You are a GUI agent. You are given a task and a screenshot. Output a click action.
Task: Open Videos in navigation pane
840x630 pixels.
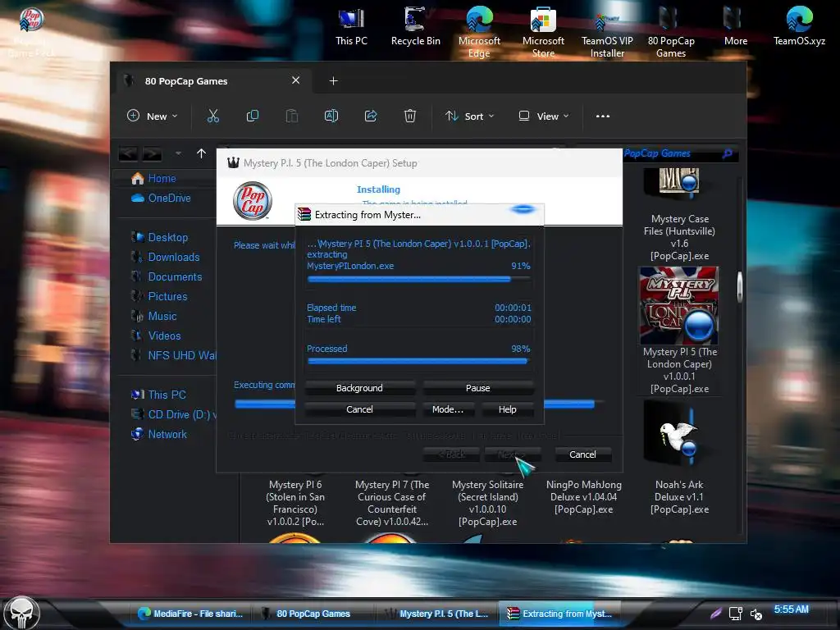157,336
